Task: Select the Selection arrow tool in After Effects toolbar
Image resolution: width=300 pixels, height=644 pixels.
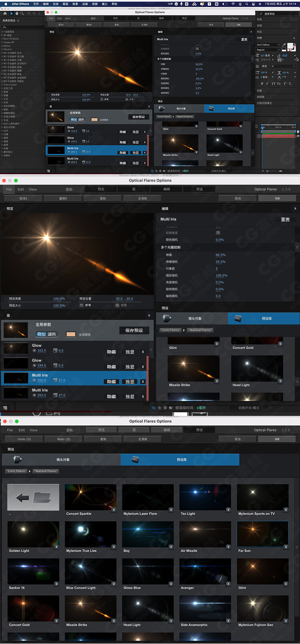Action: point(11,14)
